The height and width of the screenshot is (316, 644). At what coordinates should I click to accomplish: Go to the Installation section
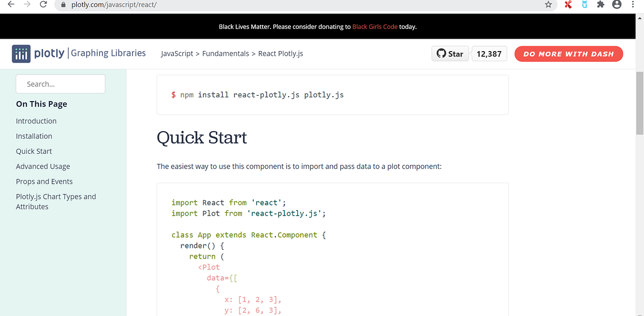click(34, 136)
